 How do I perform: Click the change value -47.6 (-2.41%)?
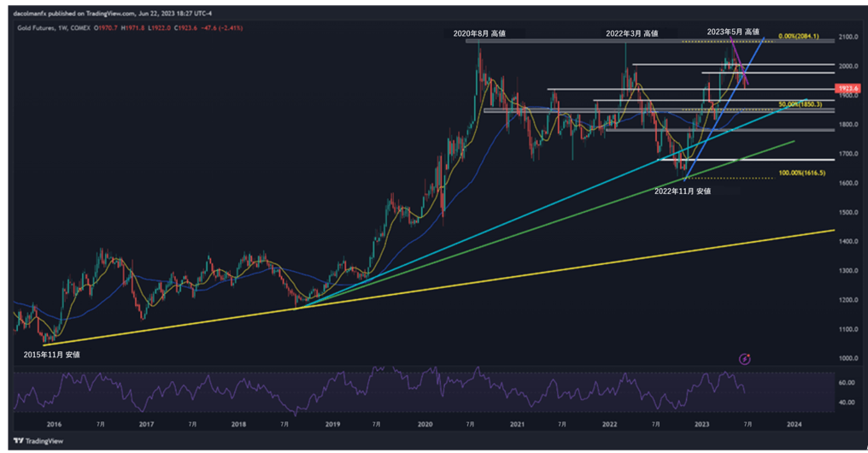click(x=222, y=27)
